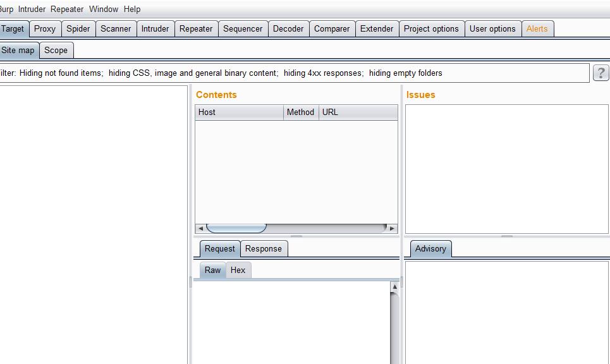The image size is (610, 364).
Task: Go to the Scanner tab
Action: click(x=116, y=29)
